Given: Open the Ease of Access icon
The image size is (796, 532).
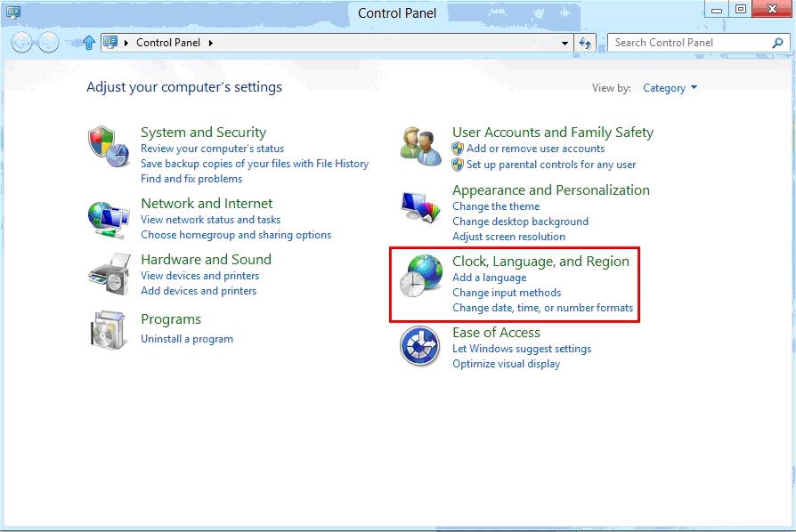Looking at the screenshot, I should tap(420, 346).
